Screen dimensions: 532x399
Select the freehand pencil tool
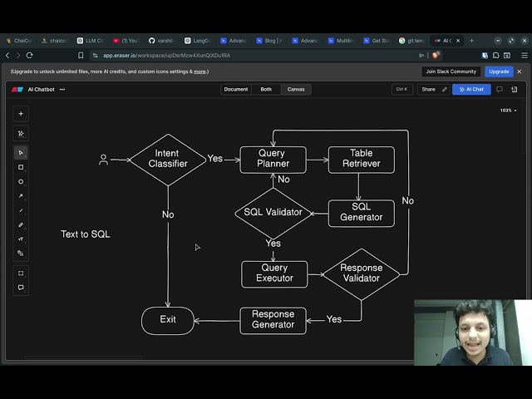21,224
